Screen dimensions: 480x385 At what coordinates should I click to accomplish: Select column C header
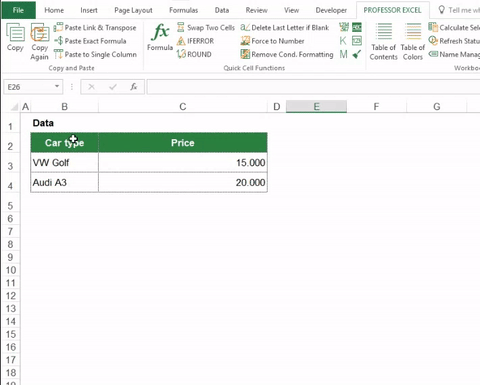183,107
